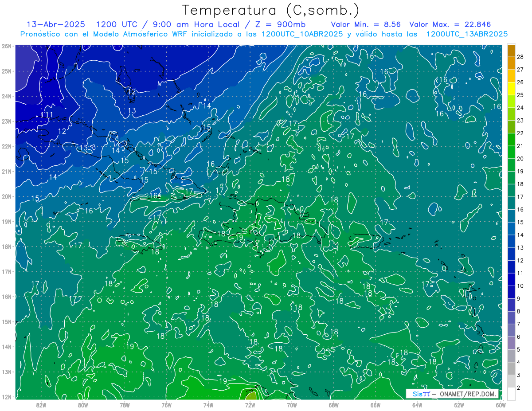532x411 pixels.
Task: Click the '19N' latitude label
Action: point(6,221)
